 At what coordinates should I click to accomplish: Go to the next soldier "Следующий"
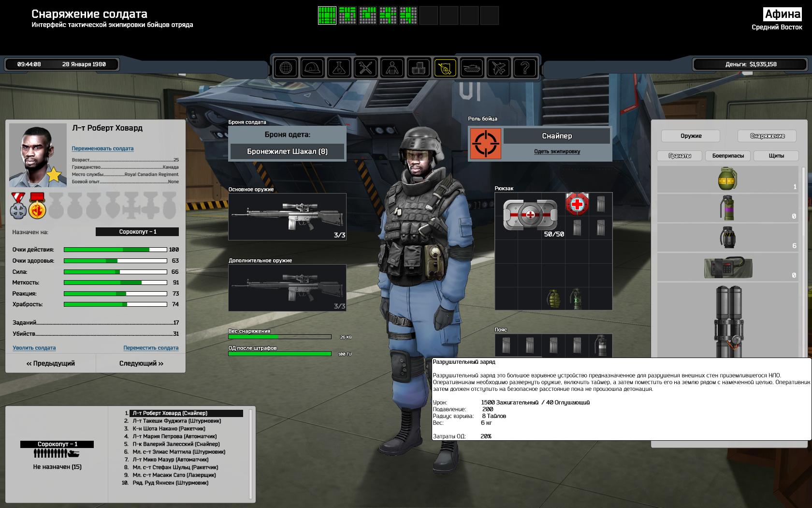click(x=141, y=363)
